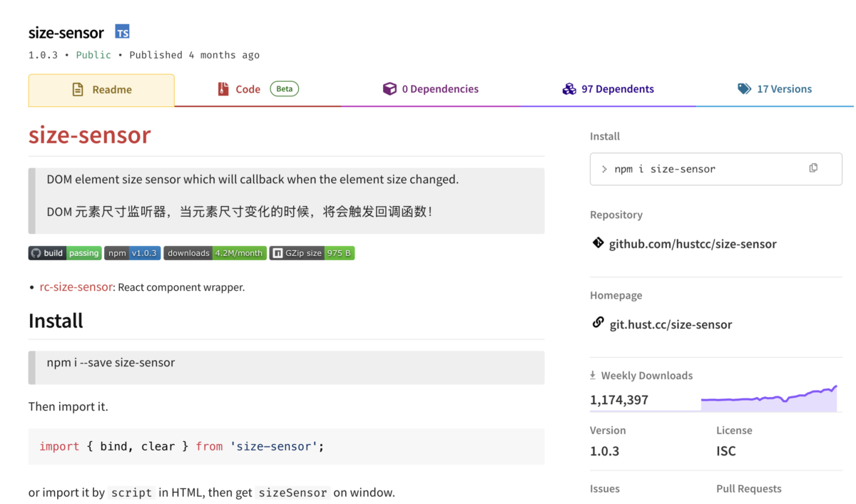Open the Readme tab
This screenshot has width=856, height=504.
pyautogui.click(x=101, y=90)
